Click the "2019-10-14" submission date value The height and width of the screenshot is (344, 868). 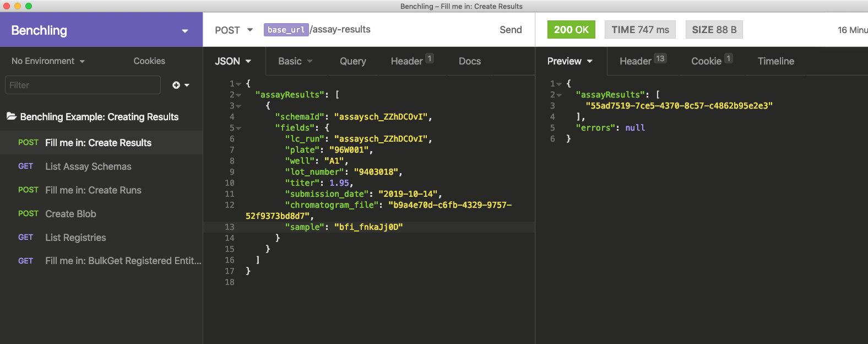[x=408, y=194]
